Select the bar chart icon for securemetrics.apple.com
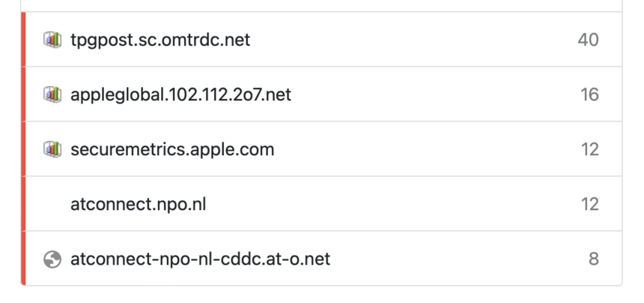 tap(52, 149)
